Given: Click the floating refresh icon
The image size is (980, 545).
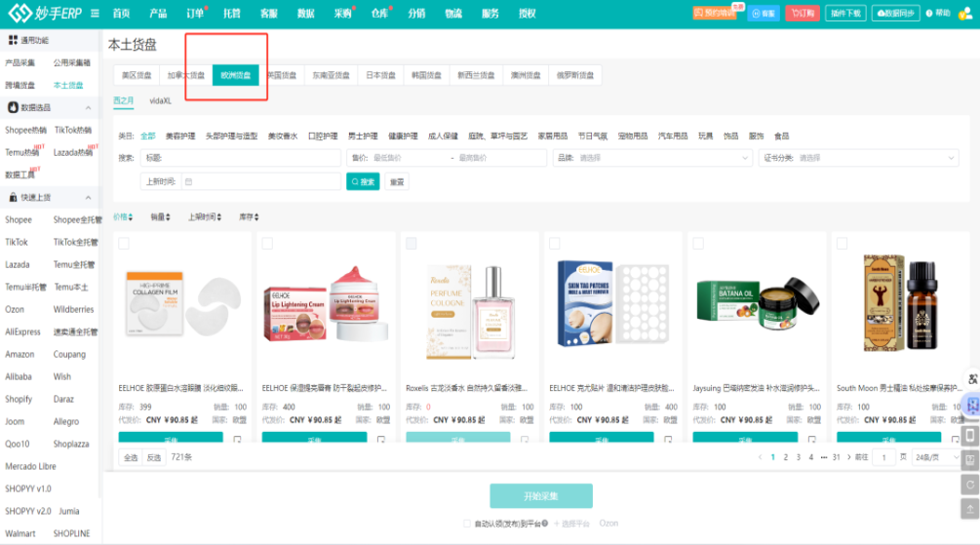Looking at the screenshot, I should (970, 485).
